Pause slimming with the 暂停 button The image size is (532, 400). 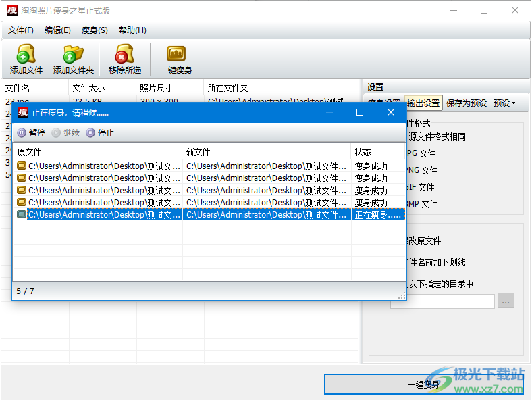pyautogui.click(x=31, y=132)
